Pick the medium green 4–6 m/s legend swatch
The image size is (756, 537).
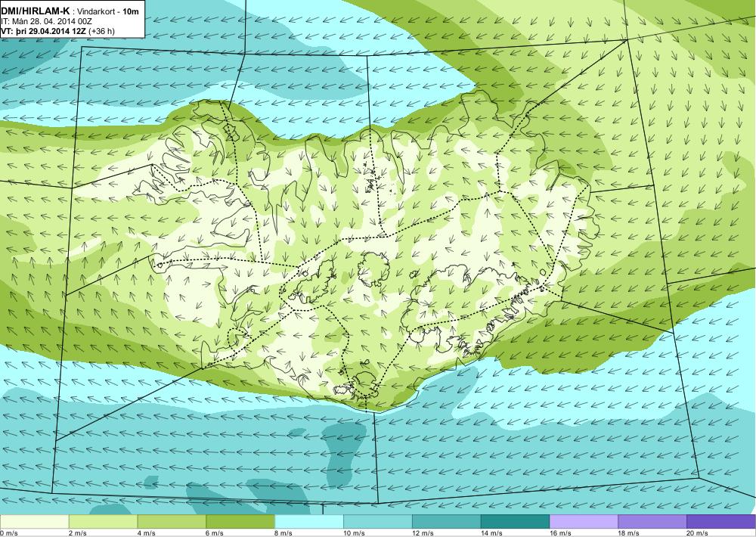(x=172, y=522)
